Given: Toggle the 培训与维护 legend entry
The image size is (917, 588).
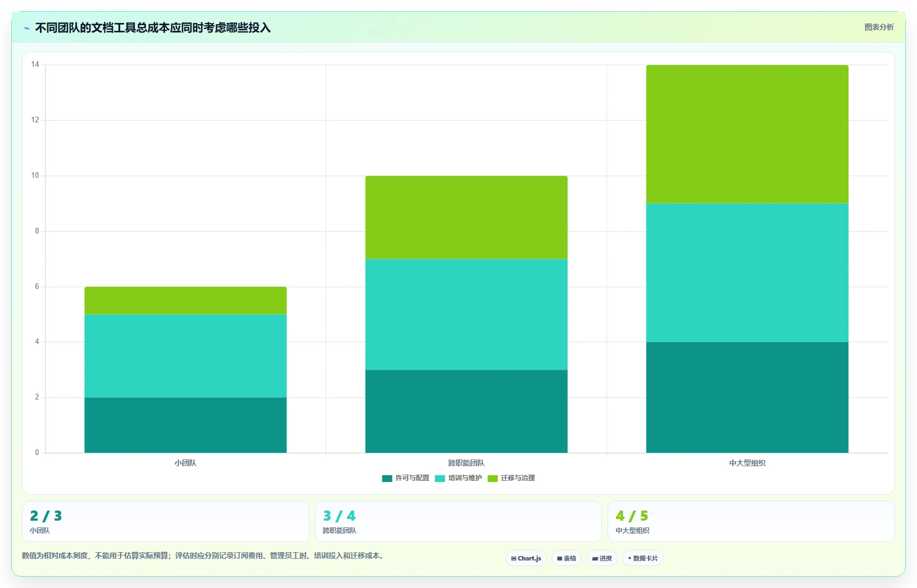Looking at the screenshot, I should [x=458, y=478].
